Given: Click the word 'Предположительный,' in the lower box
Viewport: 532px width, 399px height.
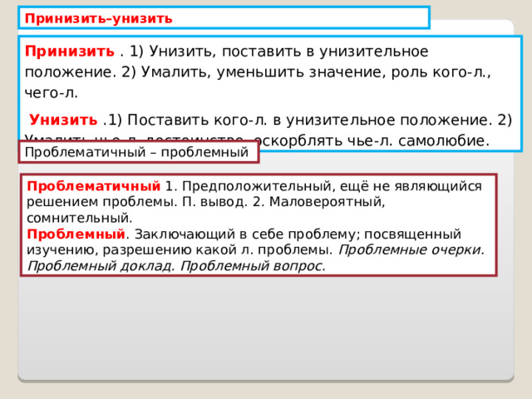Looking at the screenshot, I should [258, 186].
